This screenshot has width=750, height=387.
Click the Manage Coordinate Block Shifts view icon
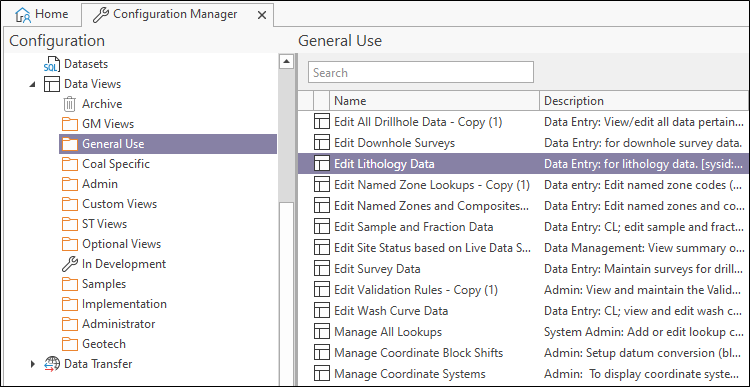322,353
